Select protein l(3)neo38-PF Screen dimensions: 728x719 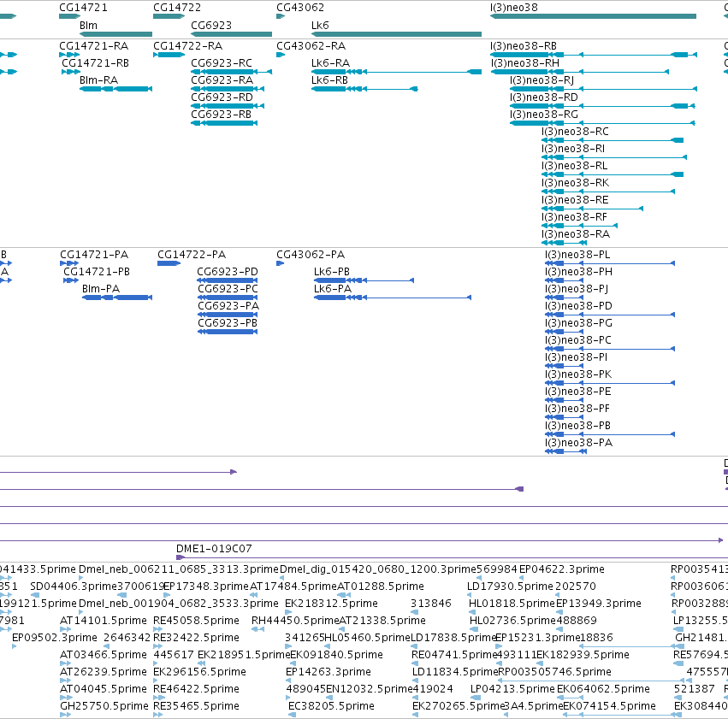point(577,410)
